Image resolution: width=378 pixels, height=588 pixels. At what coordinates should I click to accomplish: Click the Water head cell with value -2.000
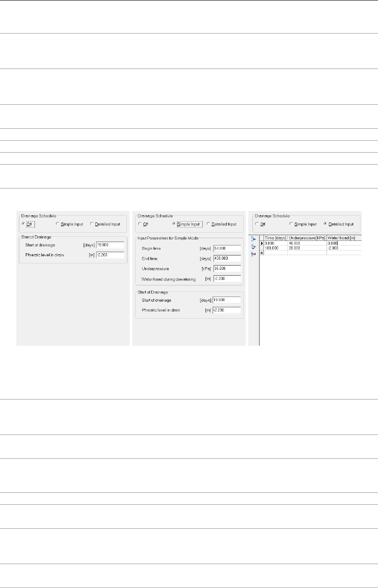click(x=344, y=248)
